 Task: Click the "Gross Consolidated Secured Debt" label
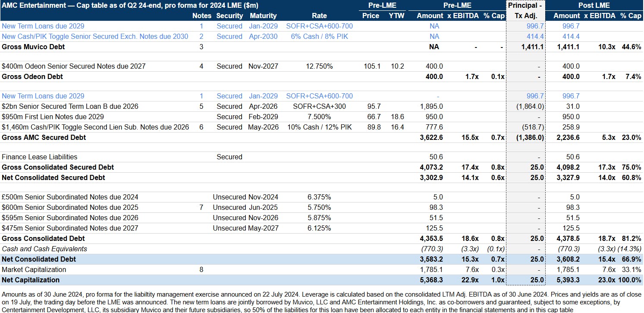click(x=58, y=167)
